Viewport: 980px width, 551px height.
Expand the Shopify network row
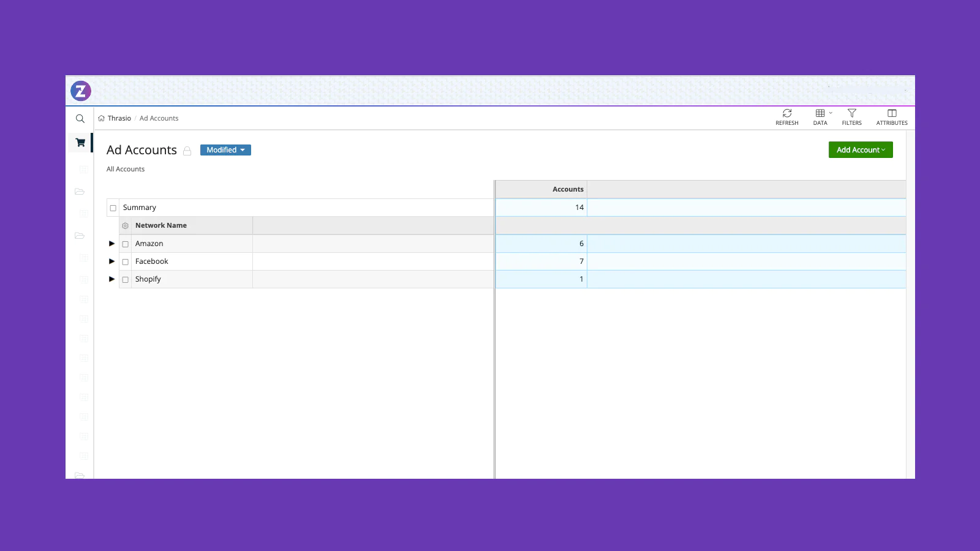[x=111, y=279]
